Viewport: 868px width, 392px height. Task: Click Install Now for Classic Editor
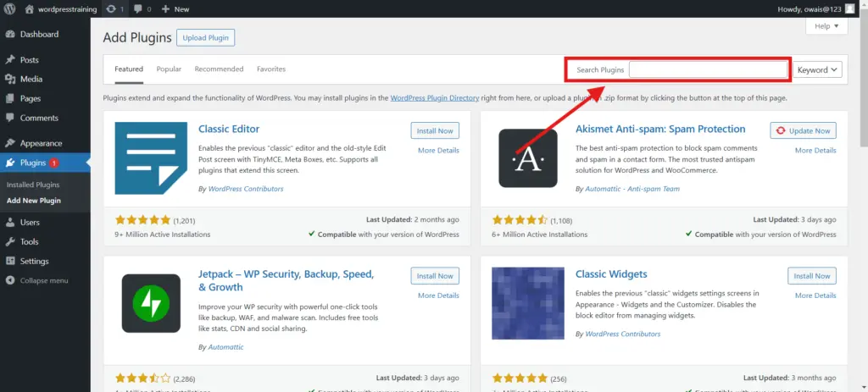[435, 131]
